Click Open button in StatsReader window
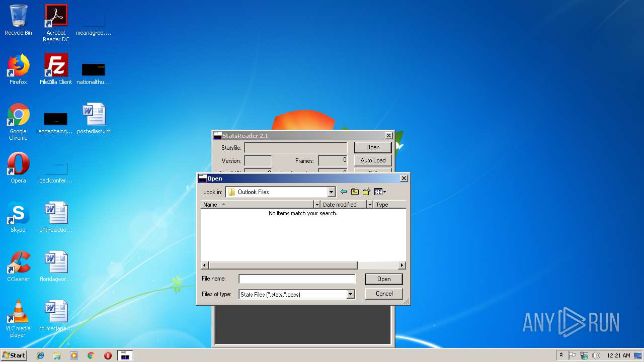Image resolution: width=644 pixels, height=362 pixels. (373, 147)
